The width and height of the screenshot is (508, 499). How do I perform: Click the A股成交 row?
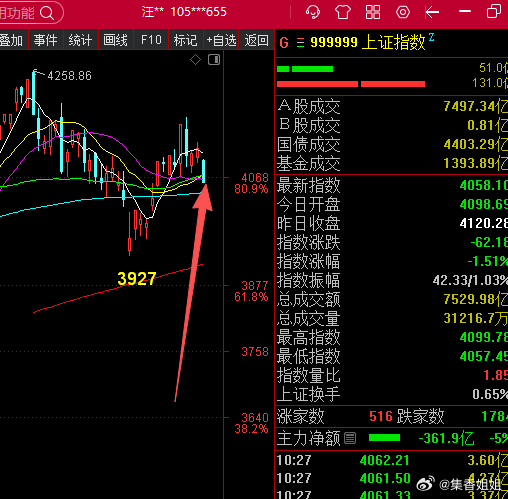click(392, 107)
